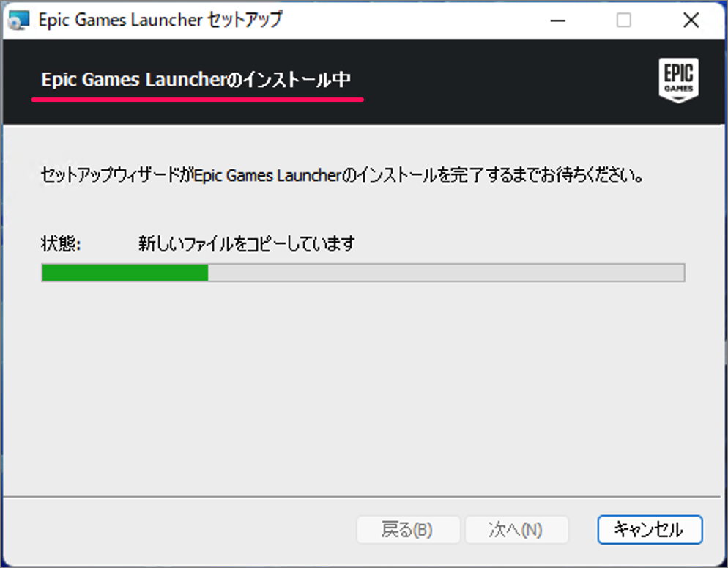Image resolution: width=728 pixels, height=568 pixels.
Task: Click the disabled 次へ(N) next button
Action: [516, 529]
